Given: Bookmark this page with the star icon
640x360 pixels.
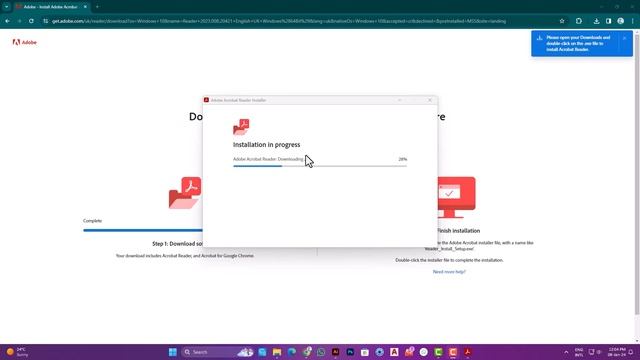Looking at the screenshot, I should tap(562, 21).
